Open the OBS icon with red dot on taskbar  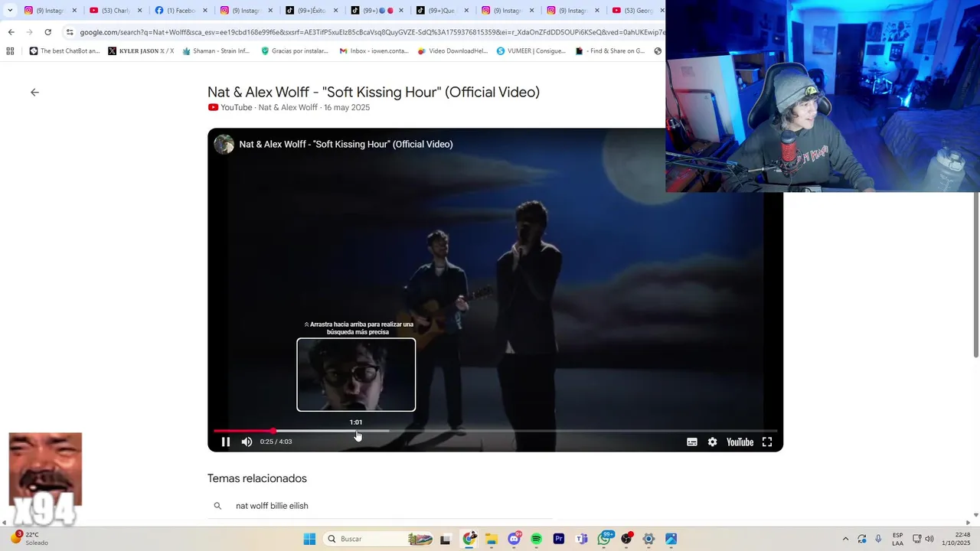coord(626,539)
